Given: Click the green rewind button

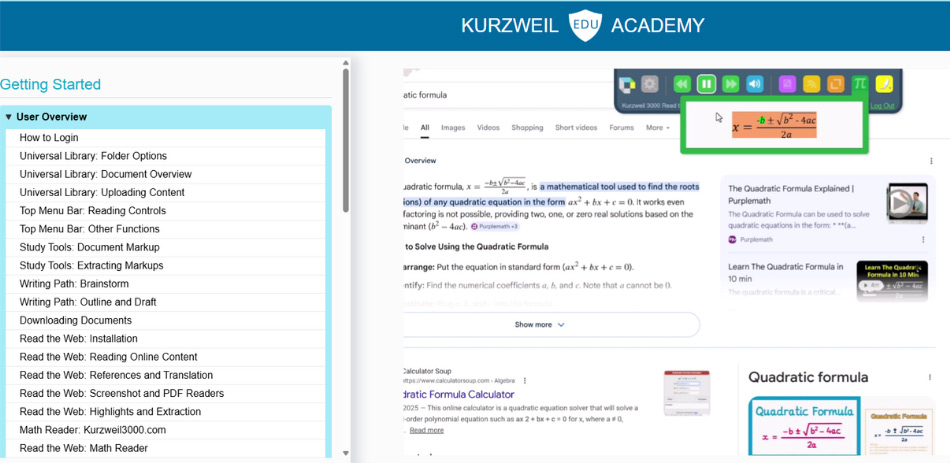Looking at the screenshot, I should (x=682, y=84).
